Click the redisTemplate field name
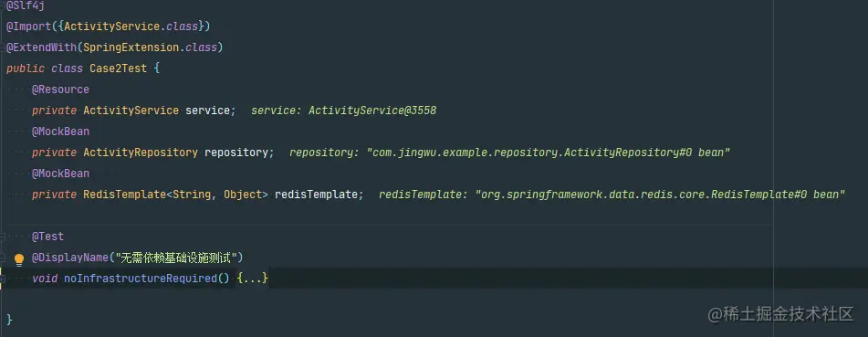This screenshot has height=337, width=868. 316,195
